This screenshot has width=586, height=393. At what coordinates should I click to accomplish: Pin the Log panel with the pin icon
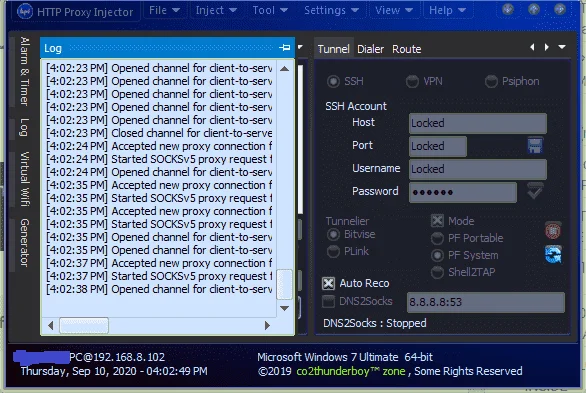(x=285, y=47)
